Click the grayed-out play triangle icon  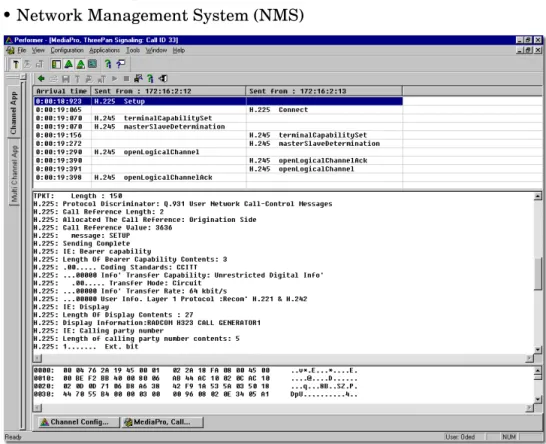coord(115,79)
